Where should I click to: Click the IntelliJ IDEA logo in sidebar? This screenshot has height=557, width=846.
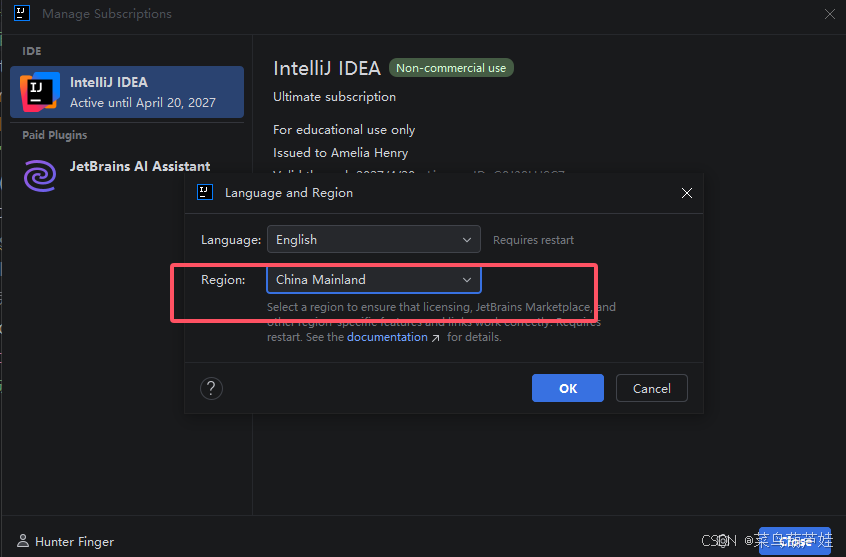pyautogui.click(x=40, y=92)
